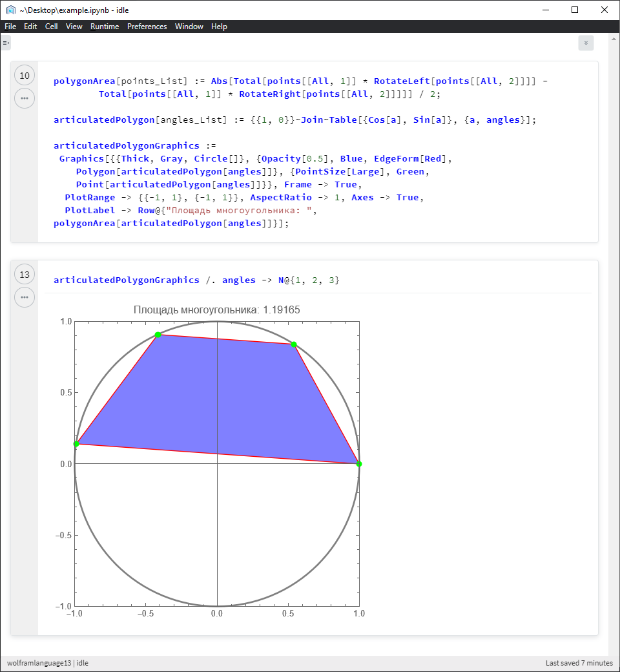
Task: Click the run counter 13 cell badge
Action: click(x=25, y=274)
